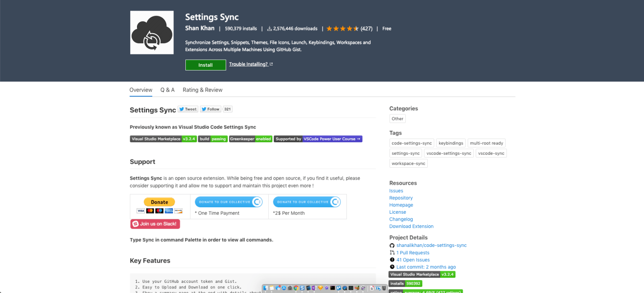Click the issue icon beside 41 Open Issues
The image size is (644, 293).
tap(392, 260)
